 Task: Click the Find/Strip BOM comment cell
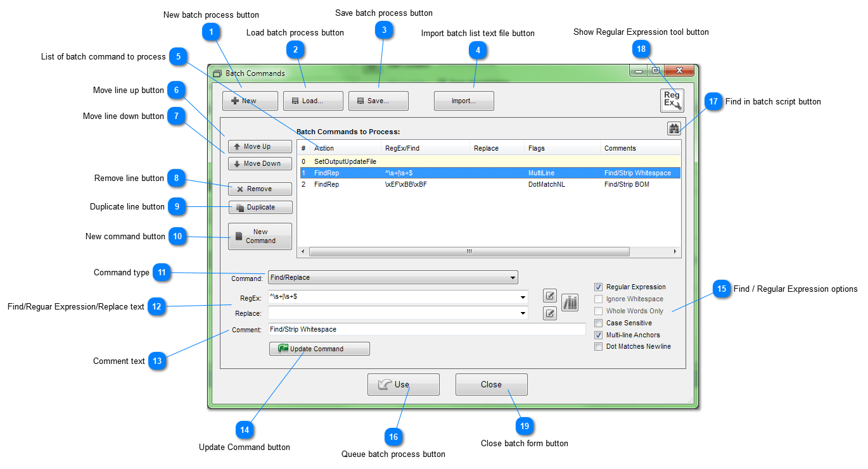[627, 184]
